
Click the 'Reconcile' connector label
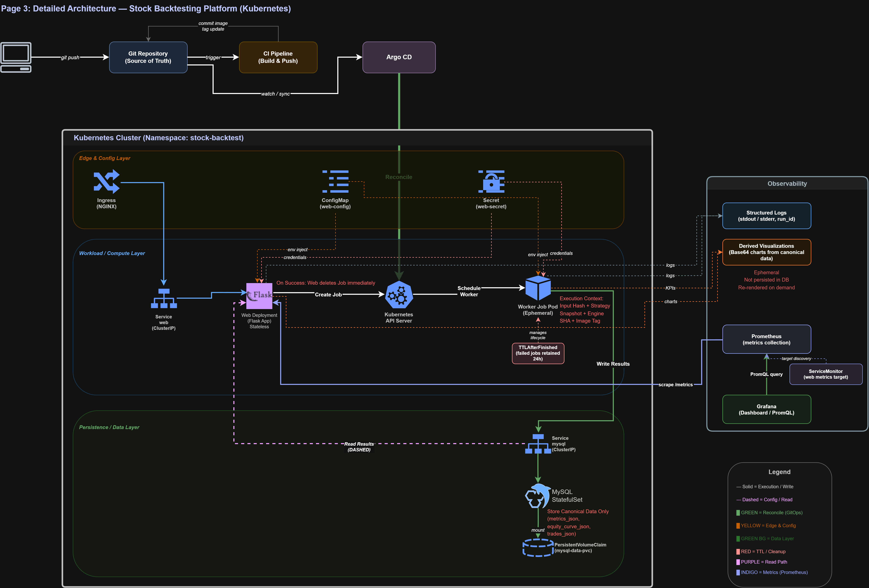[399, 177]
